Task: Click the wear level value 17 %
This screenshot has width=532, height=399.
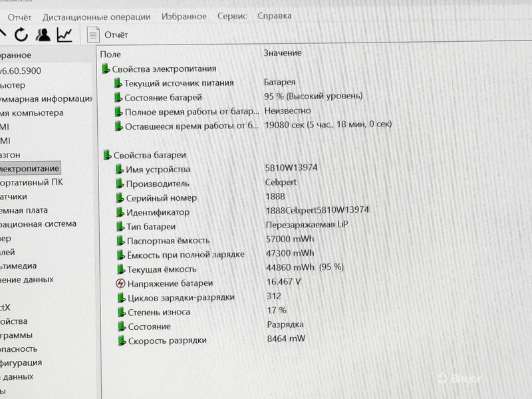Action: coord(277,310)
